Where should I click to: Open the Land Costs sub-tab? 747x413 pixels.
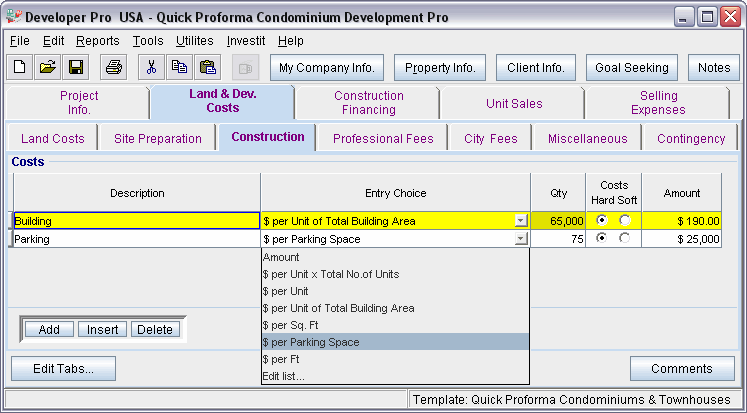pos(52,139)
